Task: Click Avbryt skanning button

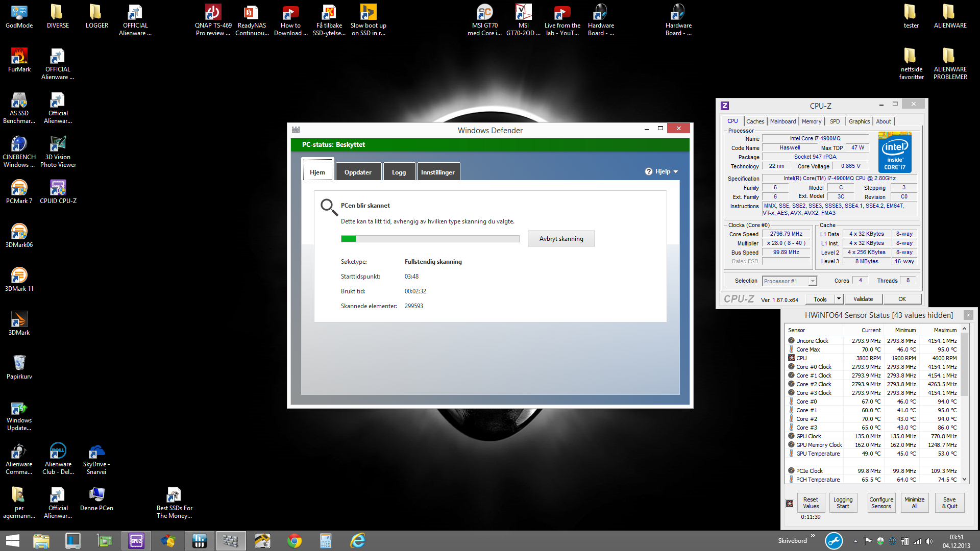Action: 561,238
